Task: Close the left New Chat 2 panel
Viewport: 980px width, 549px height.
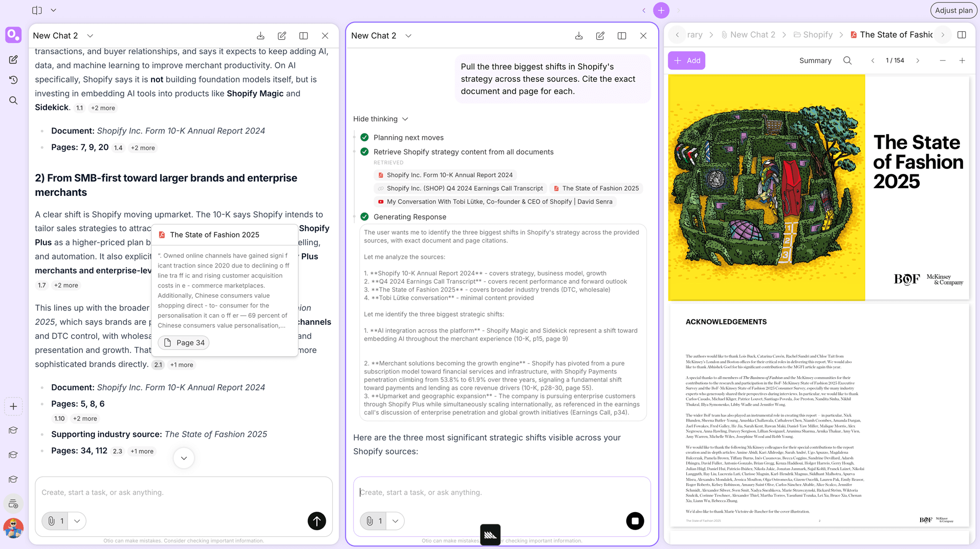Action: pos(325,36)
